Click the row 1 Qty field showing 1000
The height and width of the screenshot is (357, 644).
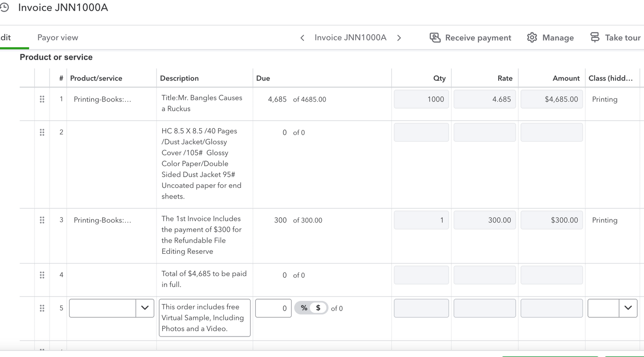tap(421, 99)
